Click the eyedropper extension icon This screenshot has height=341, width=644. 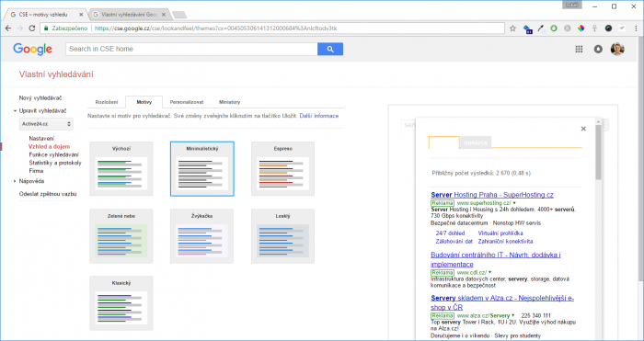coord(541,28)
